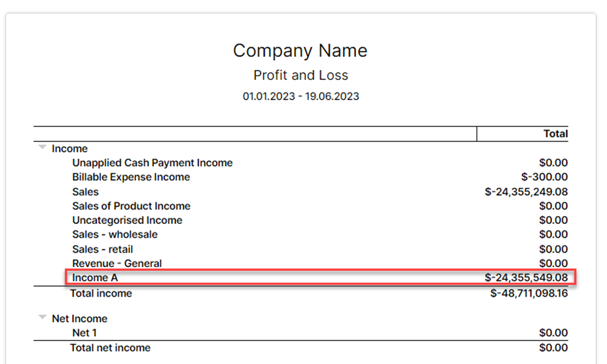Click the $-300.00 Billable Expense amount

pos(544,177)
